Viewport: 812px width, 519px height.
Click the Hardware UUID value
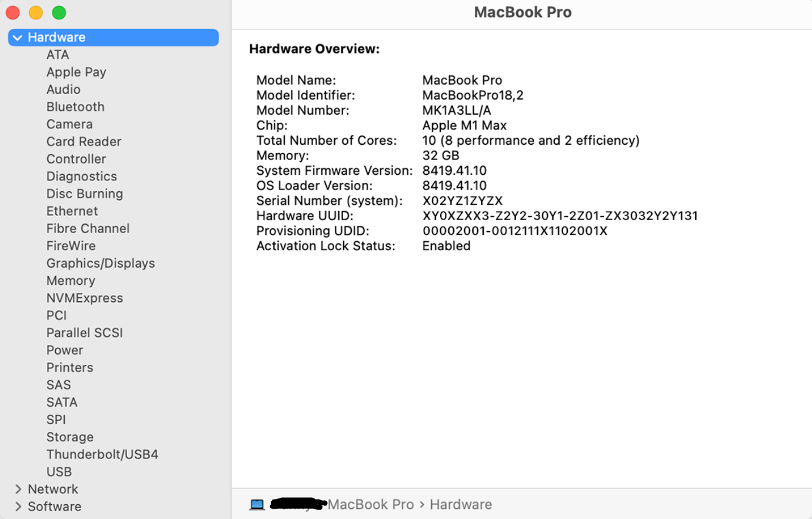pos(560,216)
